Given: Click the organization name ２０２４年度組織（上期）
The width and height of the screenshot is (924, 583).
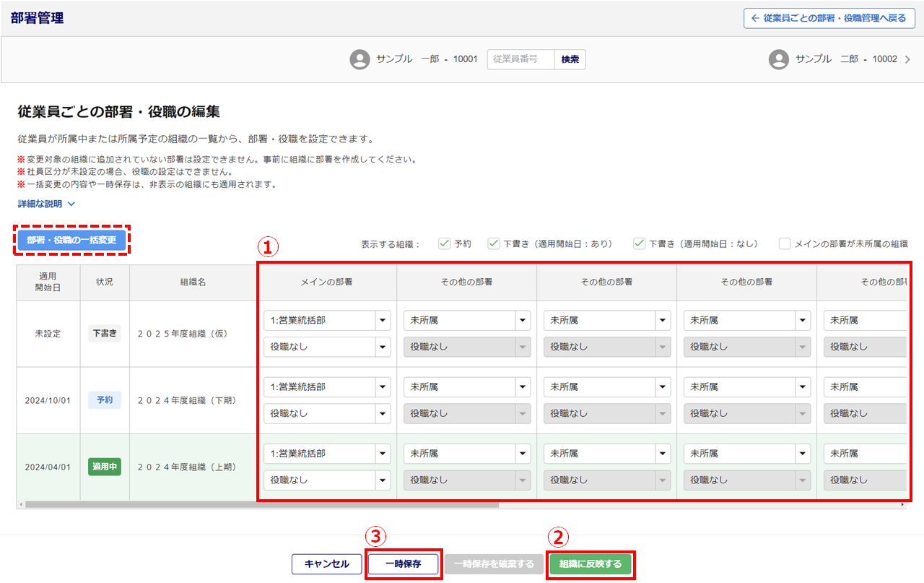Looking at the screenshot, I should point(187,467).
